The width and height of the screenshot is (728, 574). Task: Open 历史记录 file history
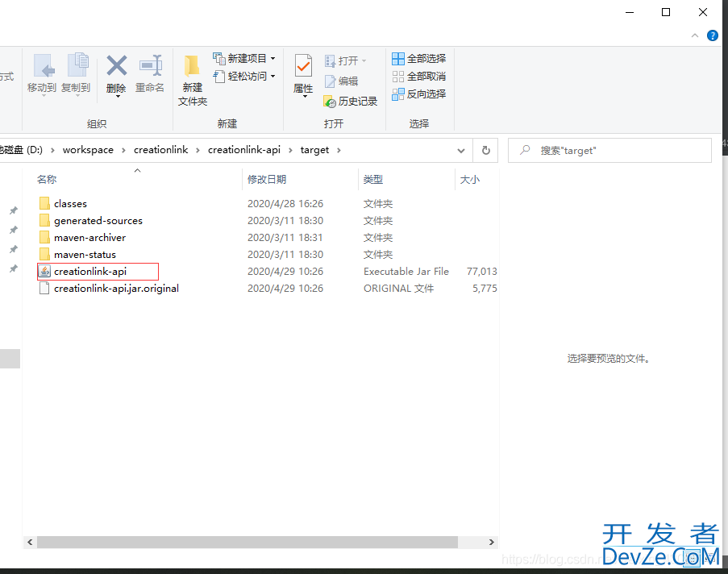(351, 102)
